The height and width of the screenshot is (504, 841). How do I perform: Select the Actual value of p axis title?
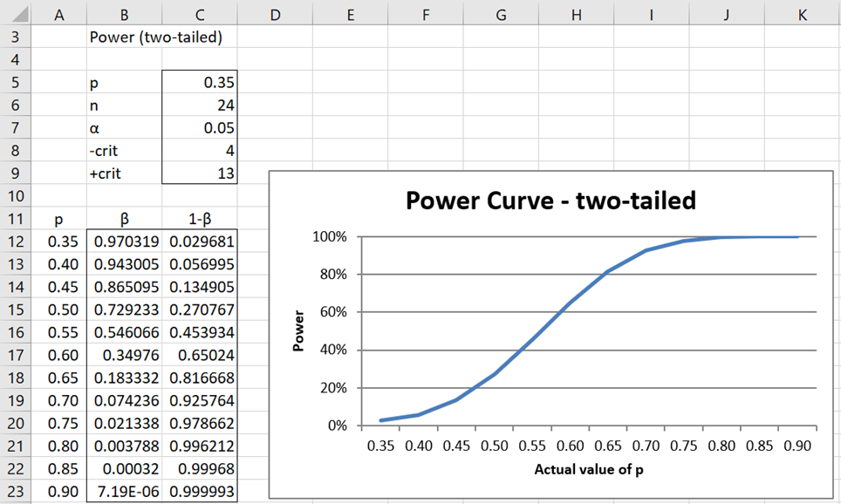pyautogui.click(x=589, y=470)
